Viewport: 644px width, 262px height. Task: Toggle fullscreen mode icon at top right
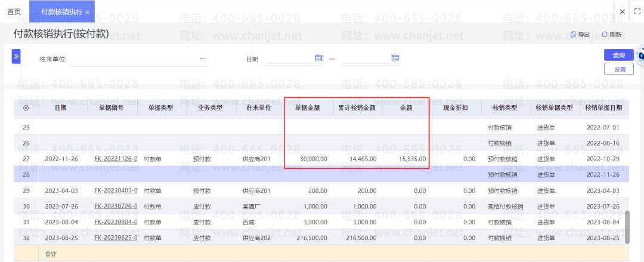coord(636,11)
